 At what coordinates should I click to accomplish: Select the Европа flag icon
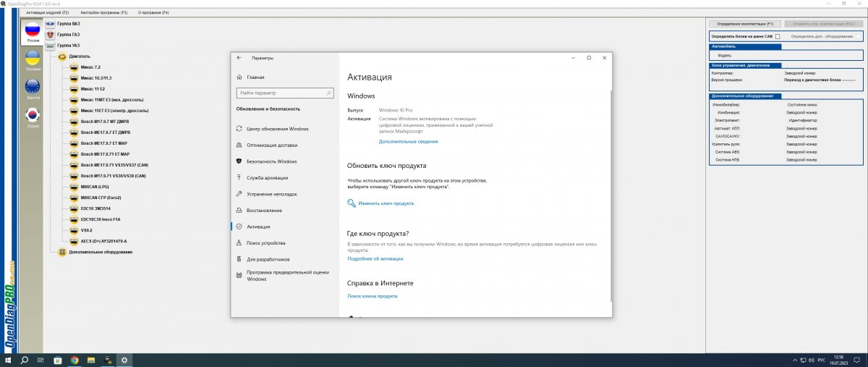tap(33, 86)
